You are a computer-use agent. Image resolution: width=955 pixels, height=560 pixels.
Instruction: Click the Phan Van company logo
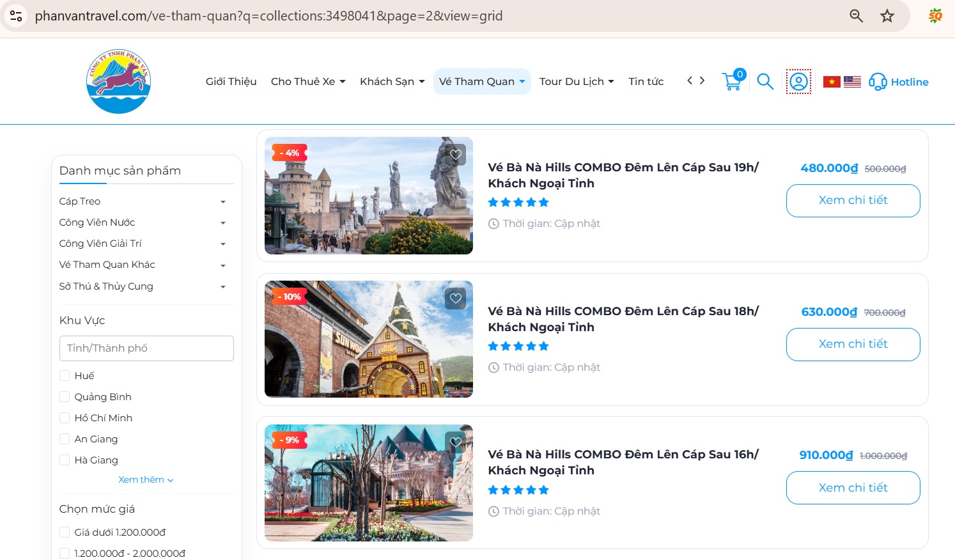coord(118,82)
